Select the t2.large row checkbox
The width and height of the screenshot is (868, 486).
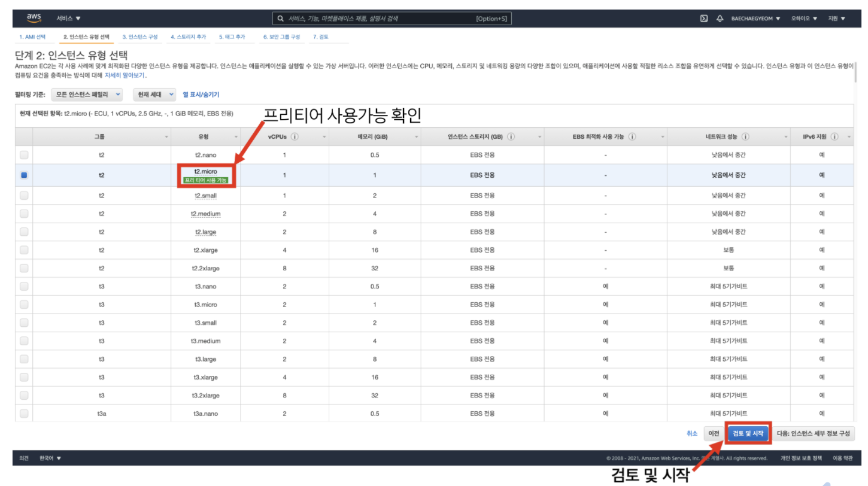tap(24, 232)
